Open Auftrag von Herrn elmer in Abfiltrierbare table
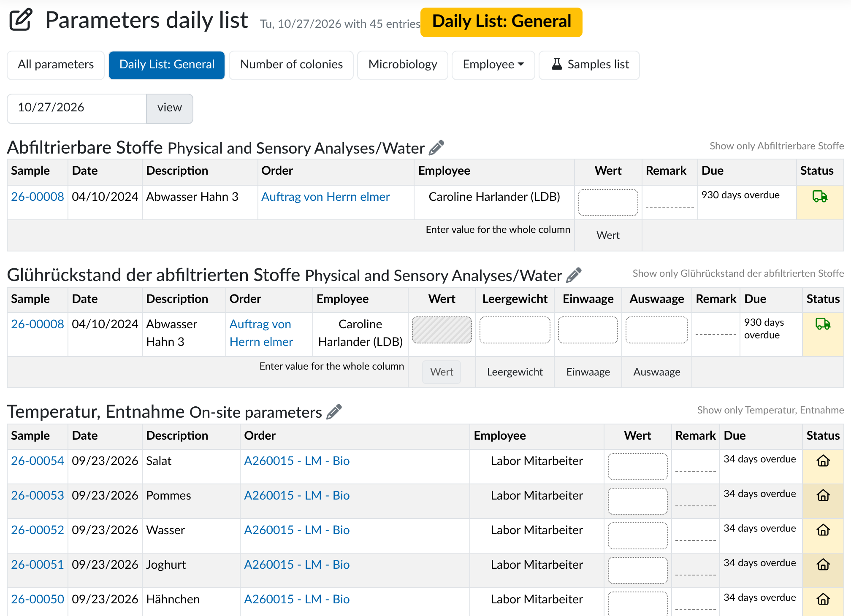The width and height of the screenshot is (851, 616). pos(325,197)
